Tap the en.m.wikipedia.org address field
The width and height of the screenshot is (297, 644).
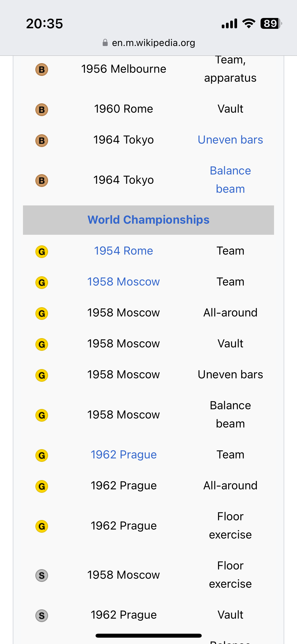point(149,43)
